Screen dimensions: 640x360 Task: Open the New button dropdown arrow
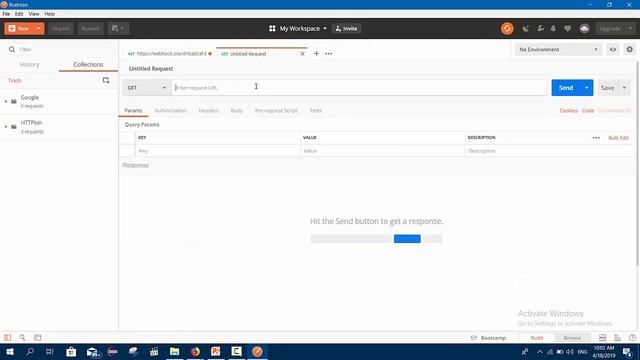point(38,29)
